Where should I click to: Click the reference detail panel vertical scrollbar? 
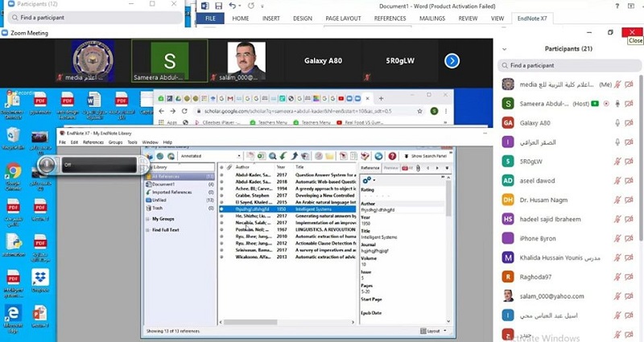[x=448, y=197]
